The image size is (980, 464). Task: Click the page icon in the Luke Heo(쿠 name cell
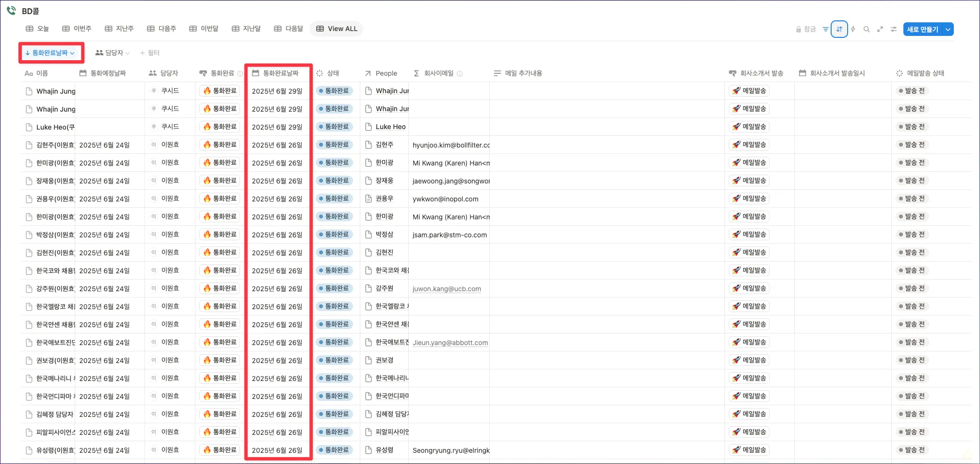click(x=29, y=127)
